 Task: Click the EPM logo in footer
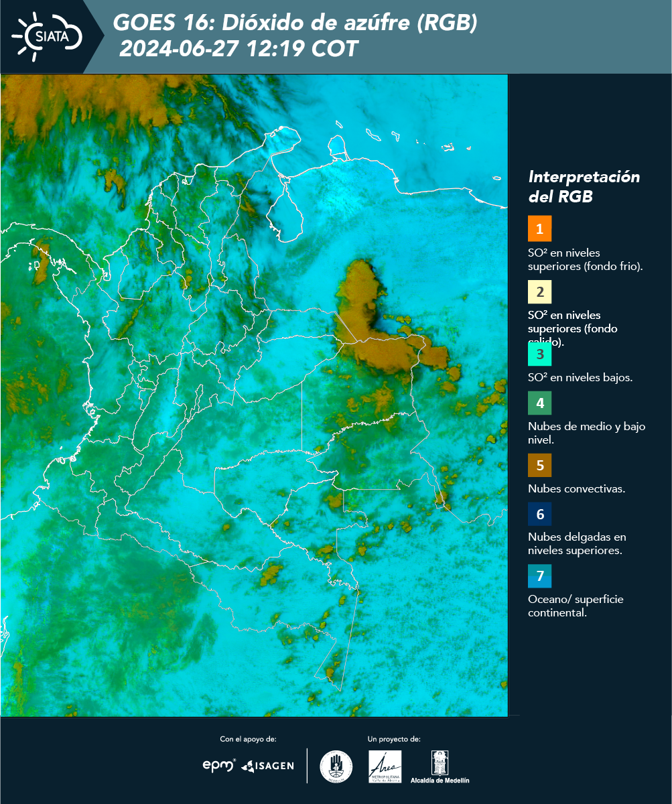tap(219, 765)
